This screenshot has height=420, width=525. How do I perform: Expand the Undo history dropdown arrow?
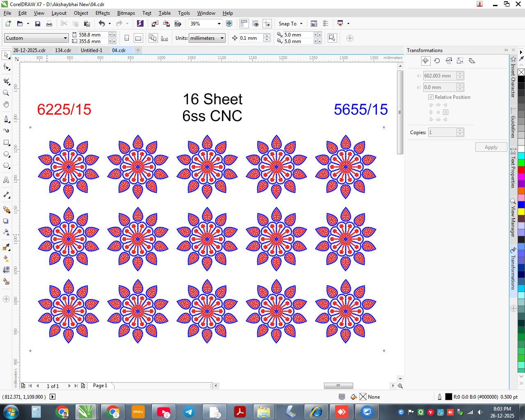coord(110,24)
